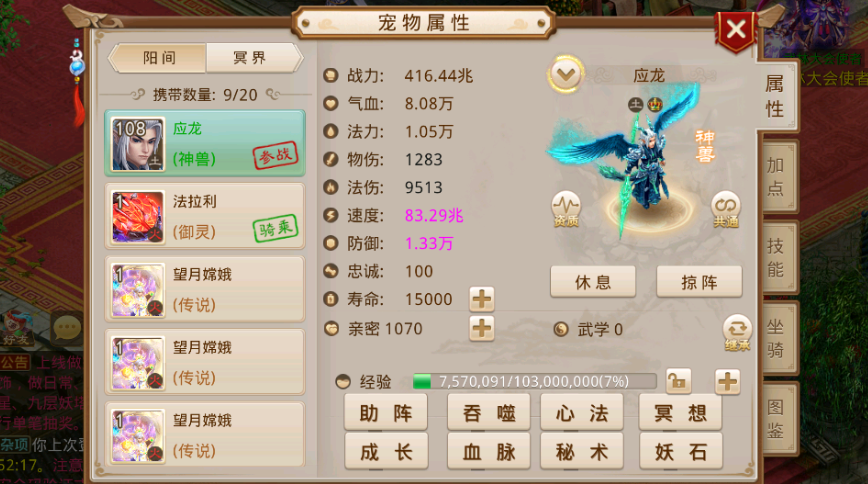
Task: Open the 加点 side tab
Action: [x=777, y=177]
